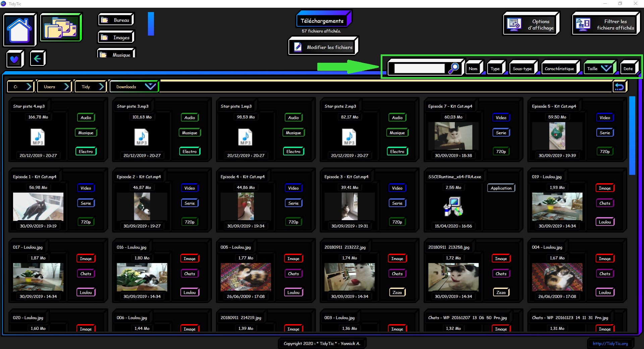The image size is (644, 349).
Task: Open Bureau shortcut folder
Action: tap(116, 20)
